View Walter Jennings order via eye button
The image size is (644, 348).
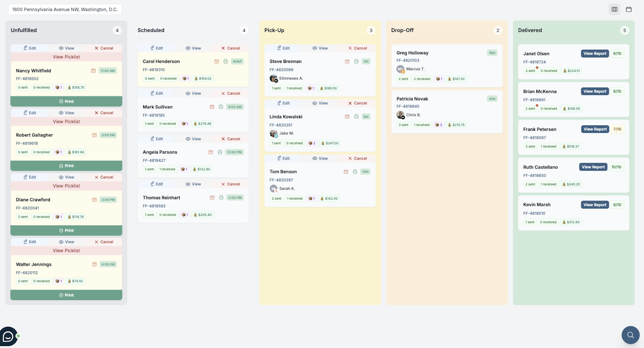[66, 242]
